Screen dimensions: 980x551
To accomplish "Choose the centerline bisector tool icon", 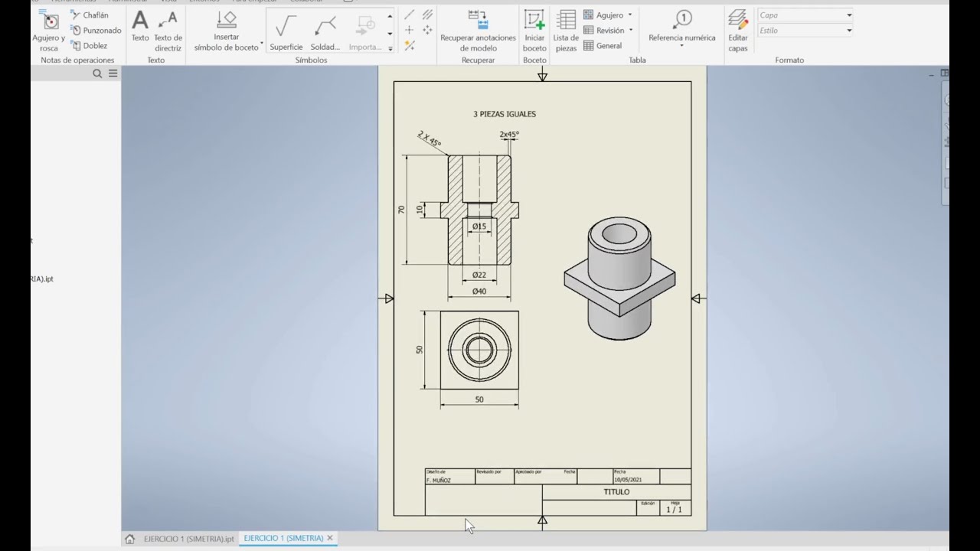I will 427,15.
